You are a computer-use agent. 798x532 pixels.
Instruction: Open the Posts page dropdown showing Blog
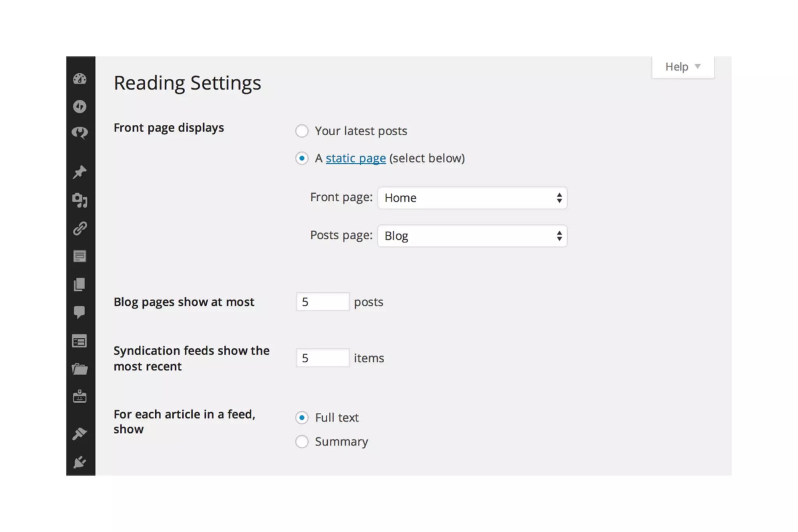point(472,236)
